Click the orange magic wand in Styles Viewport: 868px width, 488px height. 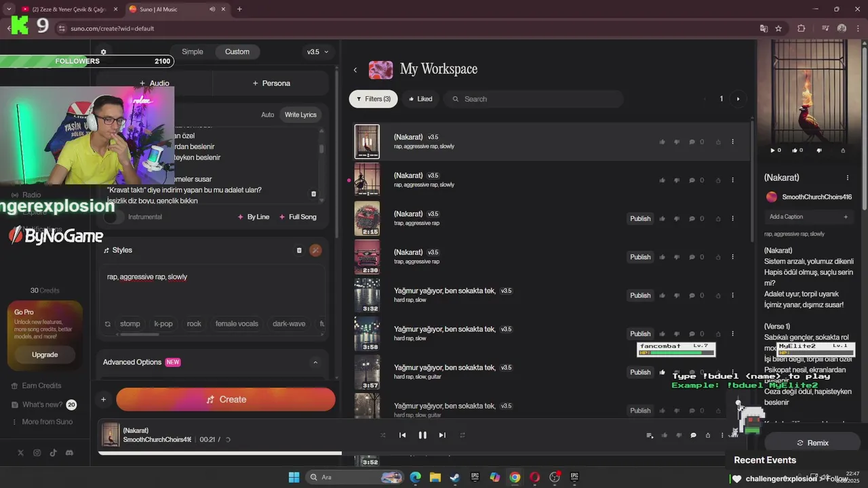315,250
